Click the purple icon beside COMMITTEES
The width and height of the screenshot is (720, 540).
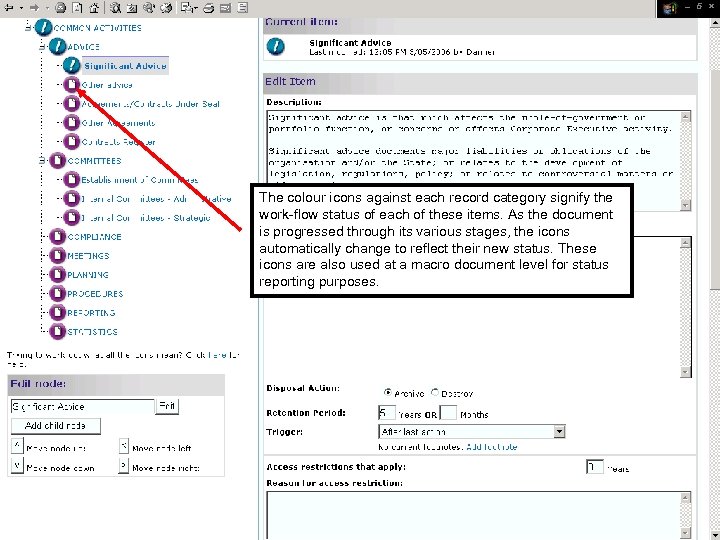tap(57, 161)
